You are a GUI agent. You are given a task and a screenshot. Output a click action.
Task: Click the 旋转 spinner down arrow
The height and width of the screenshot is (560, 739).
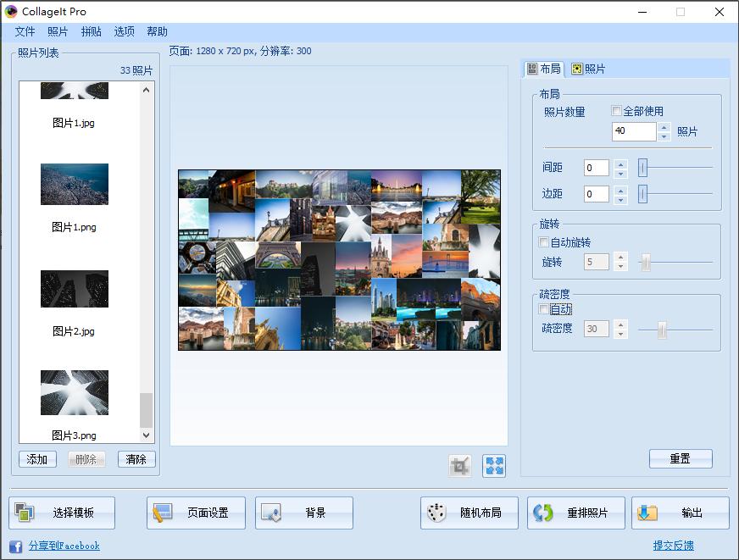click(x=620, y=266)
